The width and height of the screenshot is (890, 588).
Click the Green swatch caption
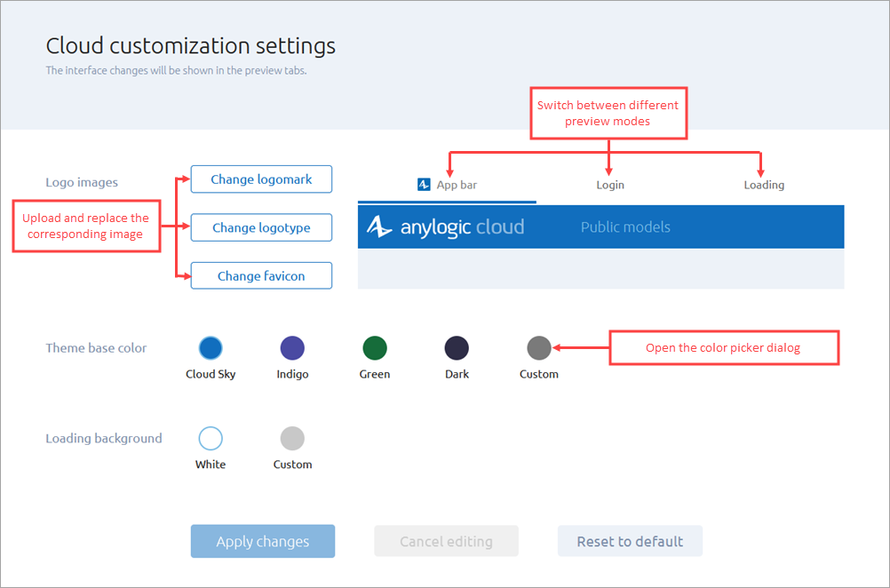(375, 374)
